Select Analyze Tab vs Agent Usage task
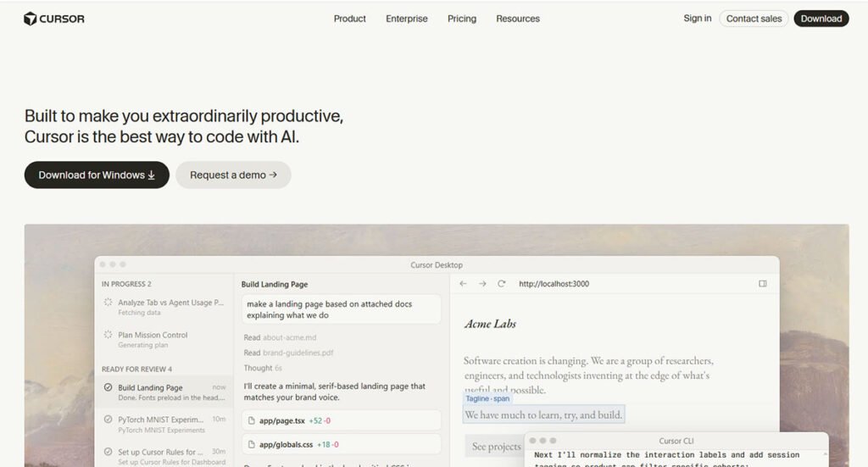The height and width of the screenshot is (467, 868). (164, 307)
